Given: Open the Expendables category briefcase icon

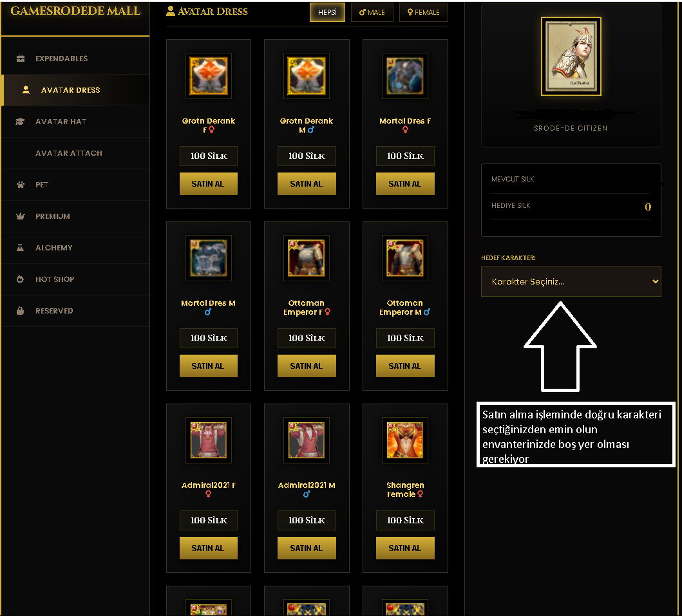Looking at the screenshot, I should pos(20,58).
